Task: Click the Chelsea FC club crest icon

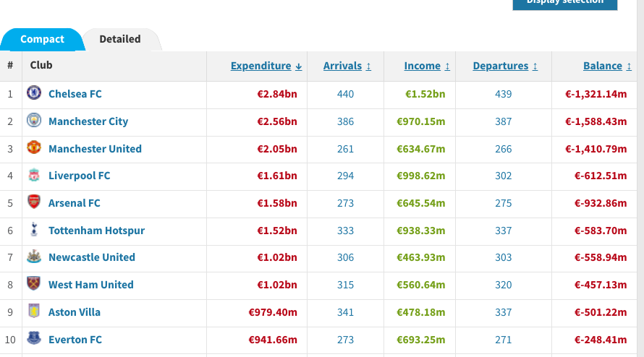Action: 34,93
